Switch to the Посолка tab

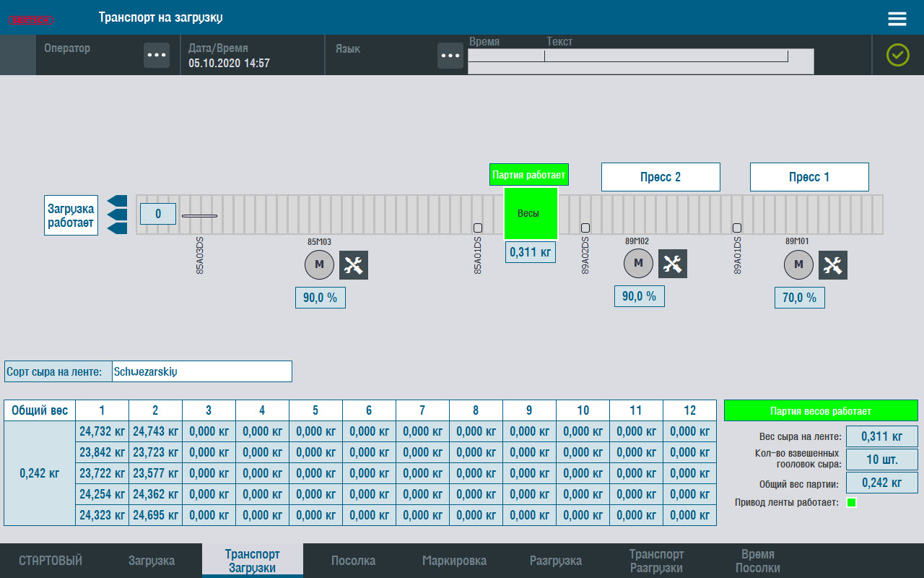(353, 561)
